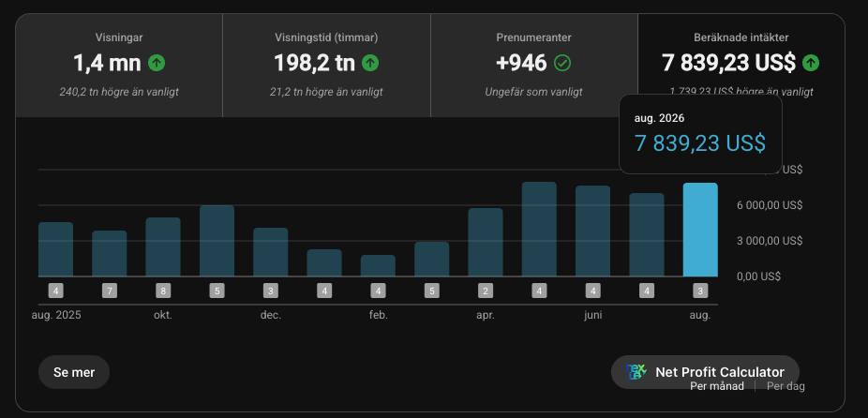Switch chart to Per månad
This screenshot has height=418, width=868.
click(x=717, y=386)
